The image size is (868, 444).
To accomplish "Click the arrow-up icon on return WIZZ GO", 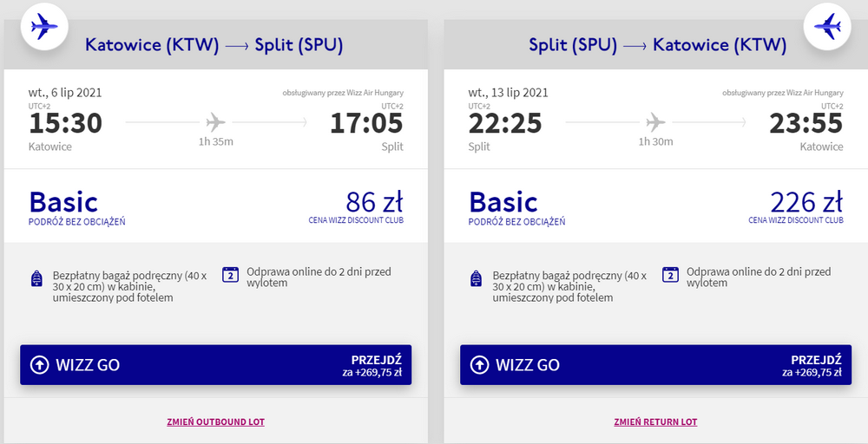I will point(480,365).
